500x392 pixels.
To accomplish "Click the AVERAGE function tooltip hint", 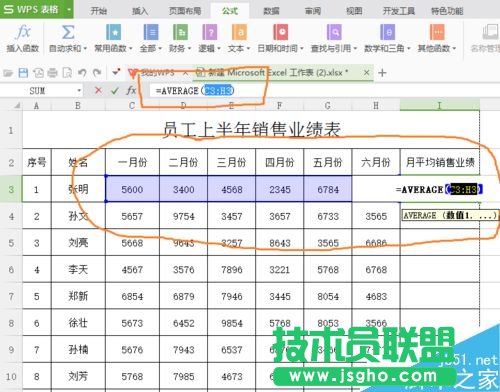I will 450,215.
